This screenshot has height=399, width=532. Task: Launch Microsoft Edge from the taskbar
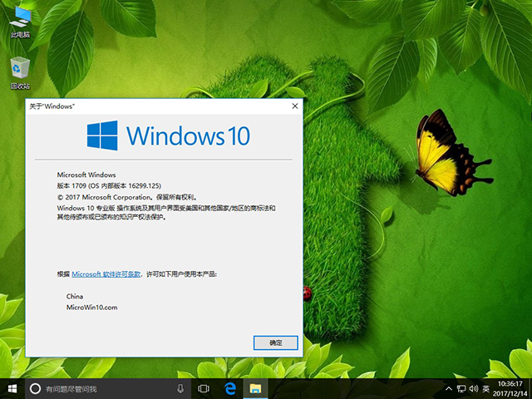point(230,389)
